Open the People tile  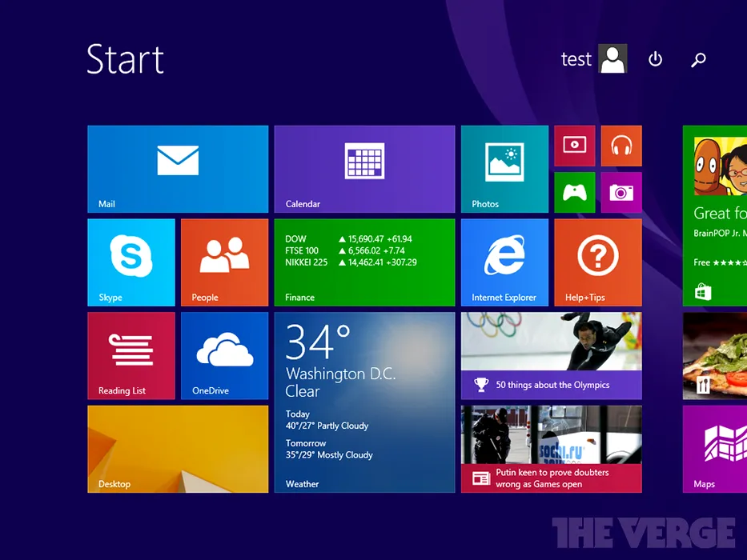224,262
